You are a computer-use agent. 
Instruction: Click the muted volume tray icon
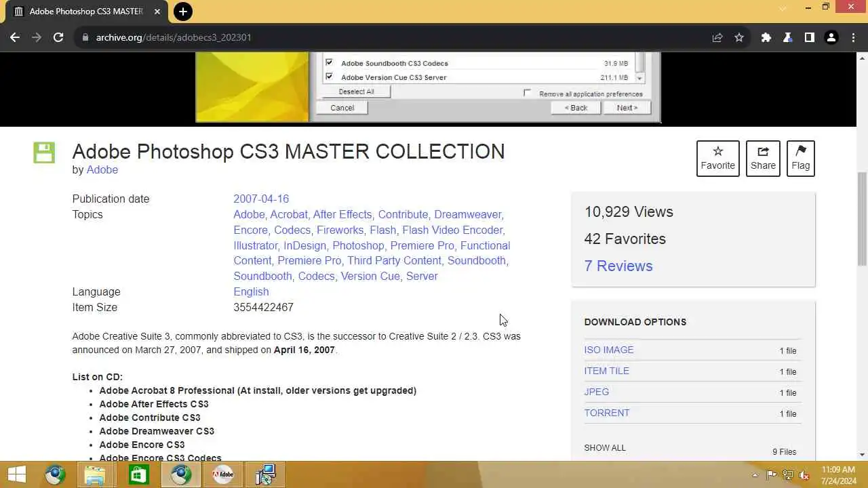pyautogui.click(x=804, y=475)
